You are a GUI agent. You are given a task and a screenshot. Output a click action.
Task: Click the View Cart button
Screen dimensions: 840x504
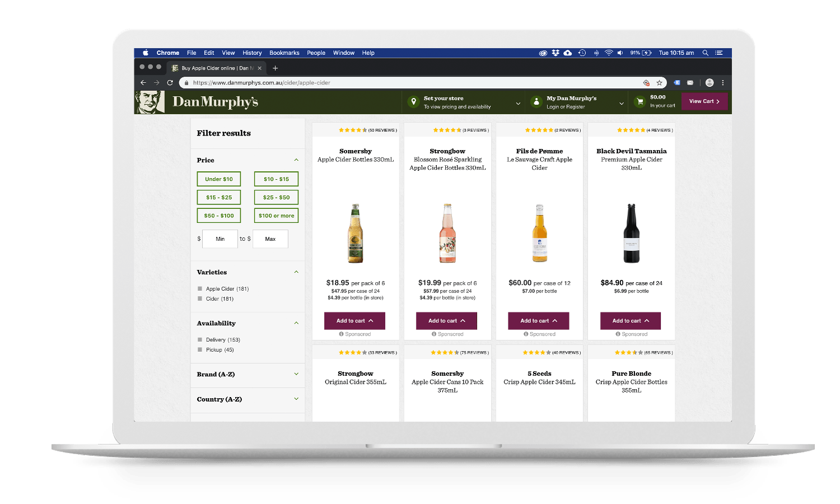coord(704,101)
